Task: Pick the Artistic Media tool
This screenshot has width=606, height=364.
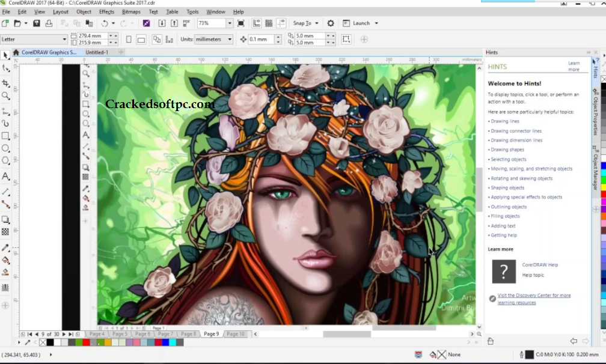Action: [x=5, y=124]
